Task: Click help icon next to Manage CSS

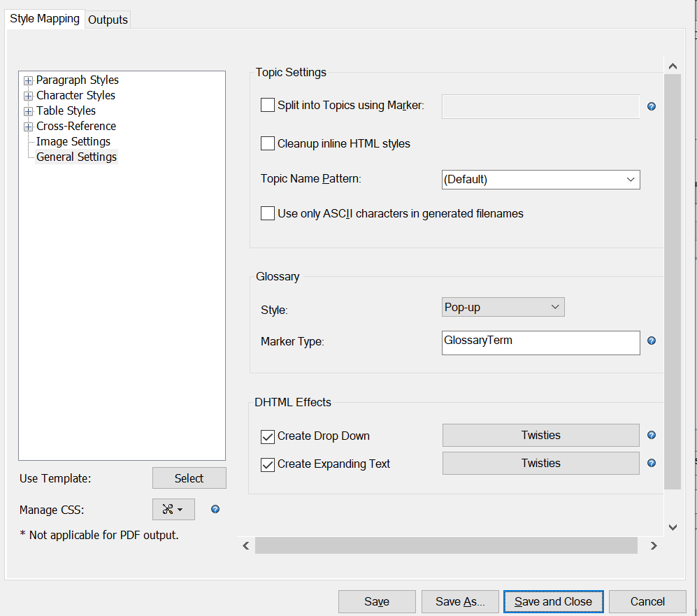Action: tap(215, 509)
